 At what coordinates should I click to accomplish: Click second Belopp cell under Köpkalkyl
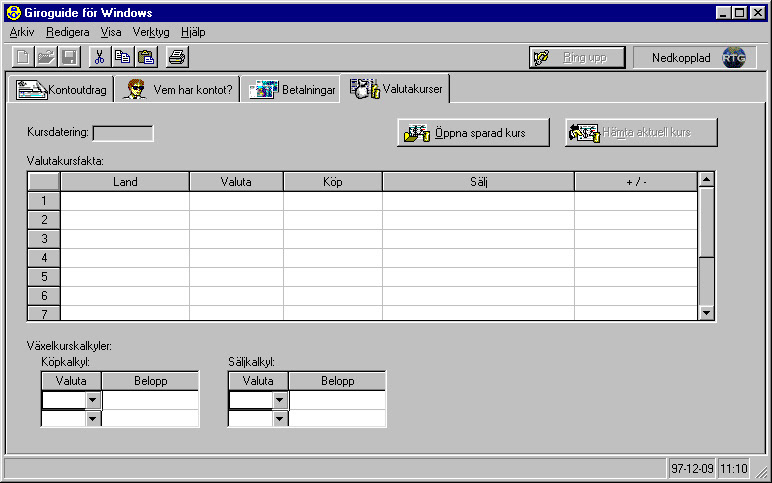pos(150,419)
